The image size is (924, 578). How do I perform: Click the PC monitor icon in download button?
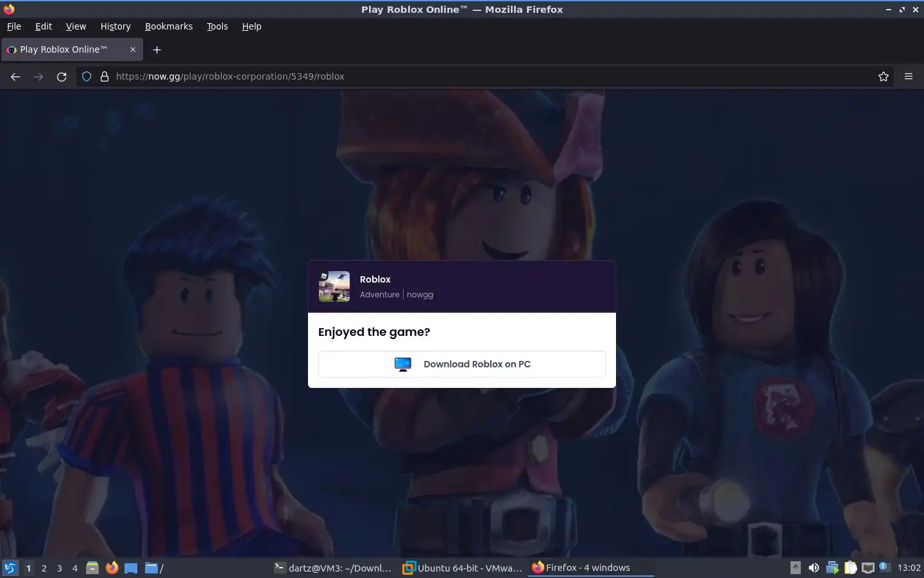click(403, 364)
